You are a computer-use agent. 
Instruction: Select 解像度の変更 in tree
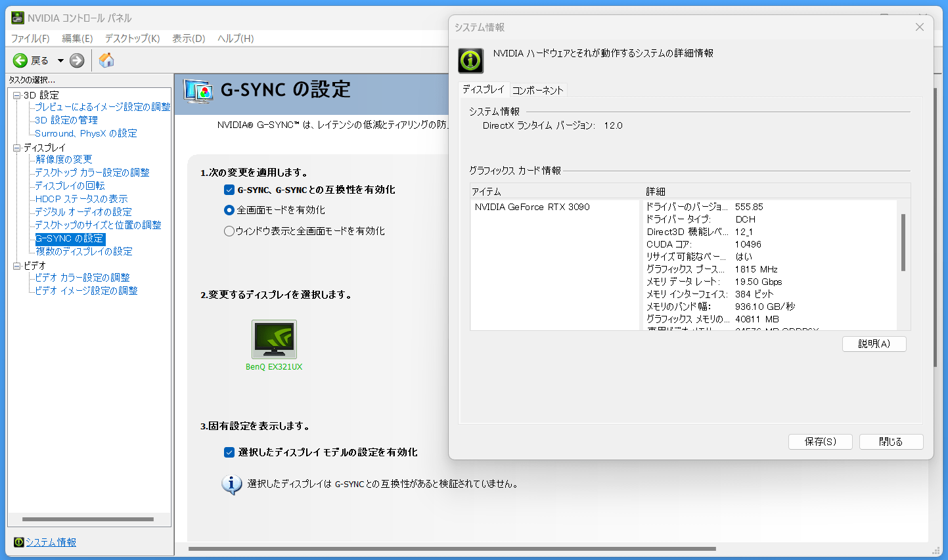click(64, 160)
